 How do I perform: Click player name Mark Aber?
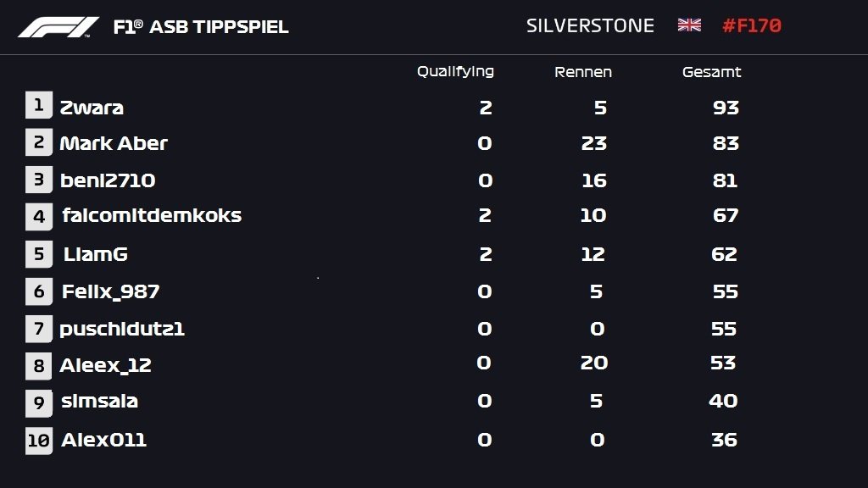[x=114, y=143]
